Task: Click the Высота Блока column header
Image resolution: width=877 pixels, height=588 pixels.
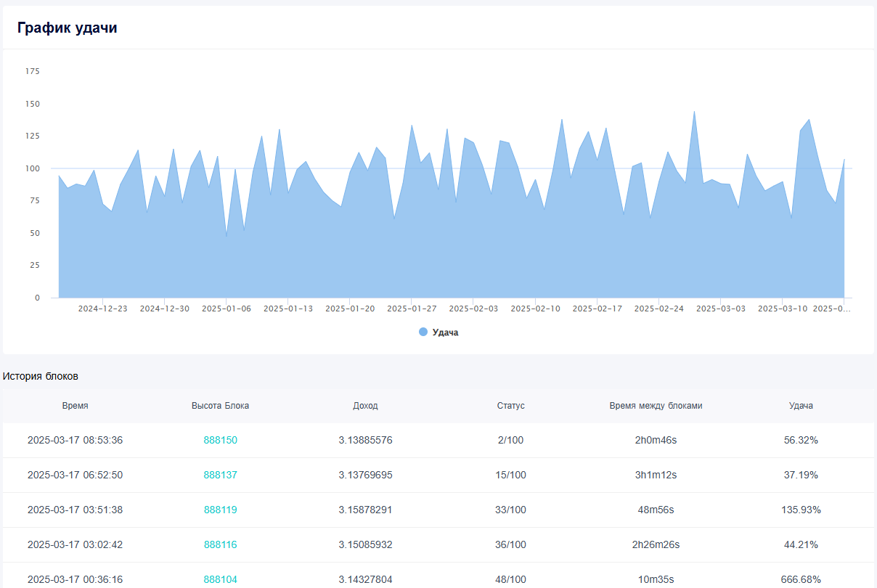Action: click(220, 406)
